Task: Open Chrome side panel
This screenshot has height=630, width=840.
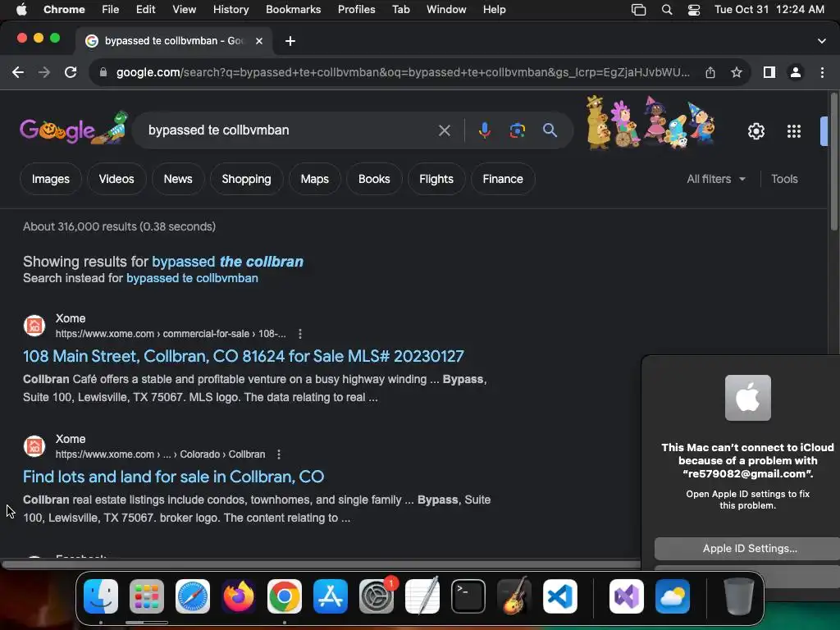Action: click(x=769, y=72)
